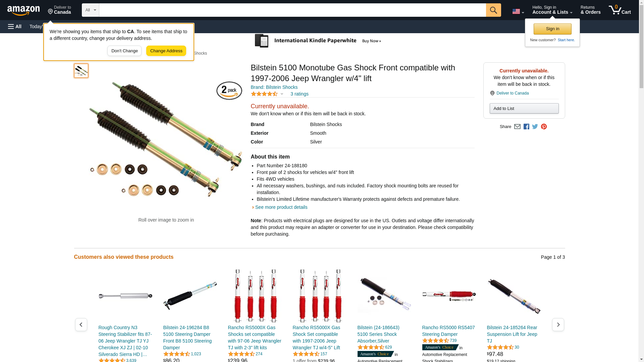Open Account & Lists menu
The height and width of the screenshot is (362, 644).
(x=552, y=10)
